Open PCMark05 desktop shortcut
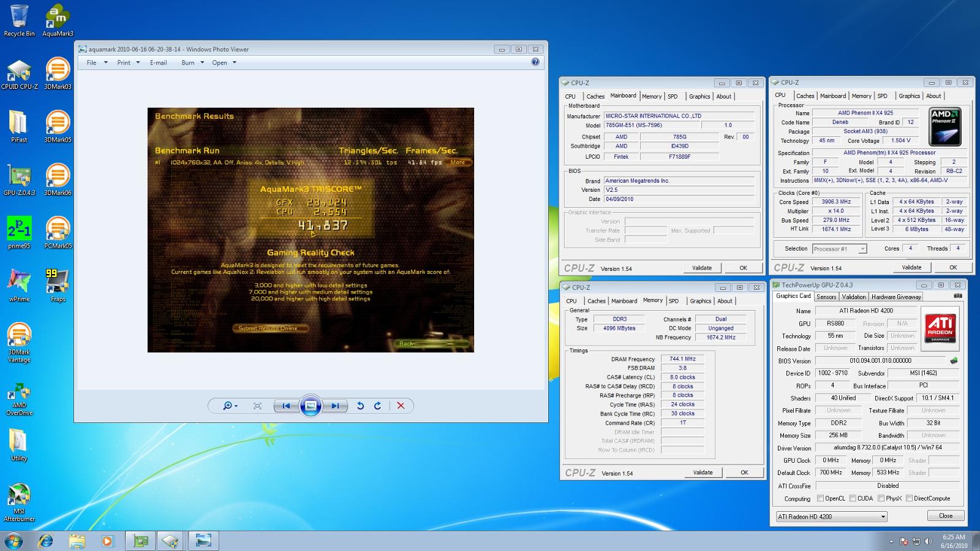This screenshot has width=980, height=551. (58, 233)
